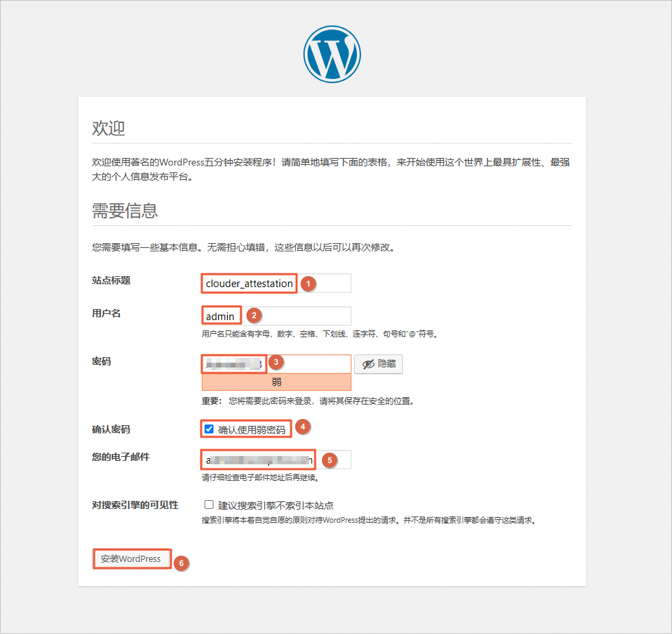Click the site title field containing clouder_attestation
The height and width of the screenshot is (634, 672).
click(277, 283)
